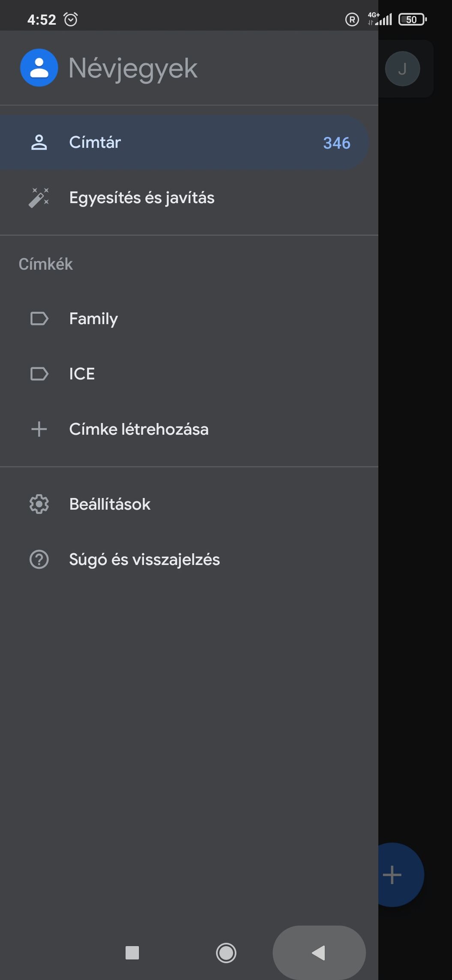This screenshot has width=452, height=980.
Task: Tap the question mark help icon
Action: pos(39,559)
